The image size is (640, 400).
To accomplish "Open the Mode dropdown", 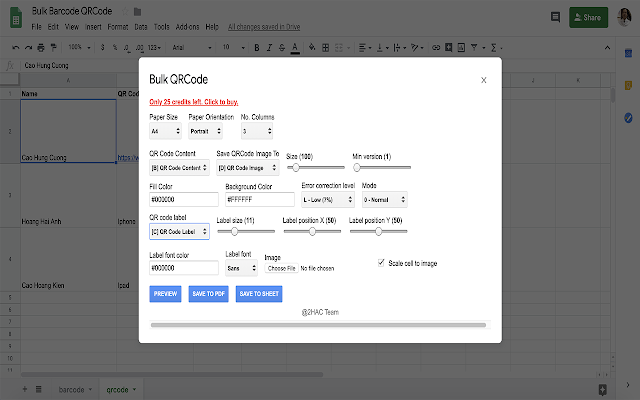I will 384,200.
